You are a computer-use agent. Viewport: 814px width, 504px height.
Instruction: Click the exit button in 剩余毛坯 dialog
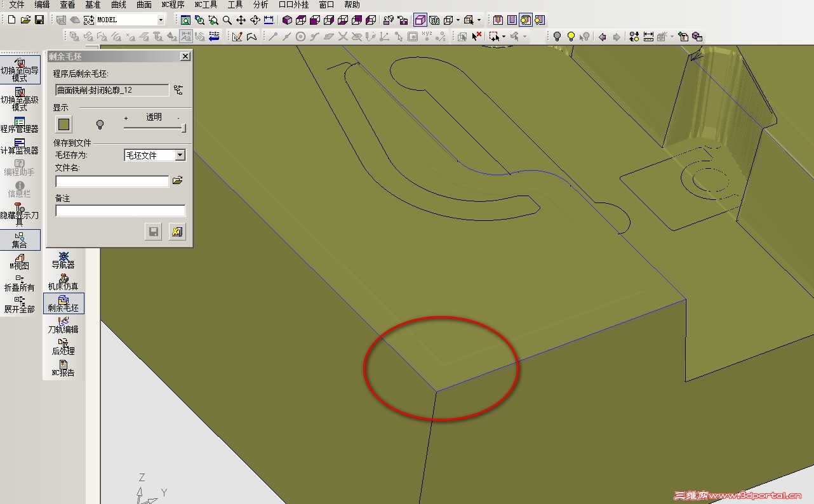[178, 232]
